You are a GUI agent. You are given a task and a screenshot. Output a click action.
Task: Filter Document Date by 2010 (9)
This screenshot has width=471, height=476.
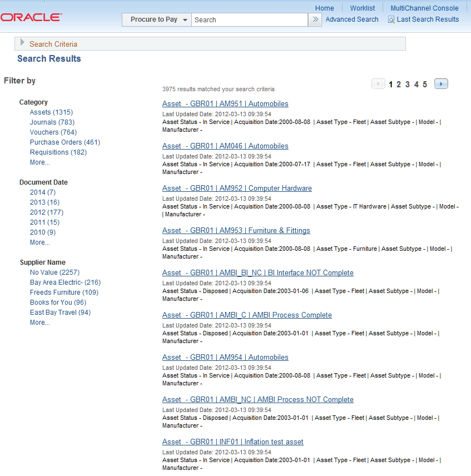point(43,232)
